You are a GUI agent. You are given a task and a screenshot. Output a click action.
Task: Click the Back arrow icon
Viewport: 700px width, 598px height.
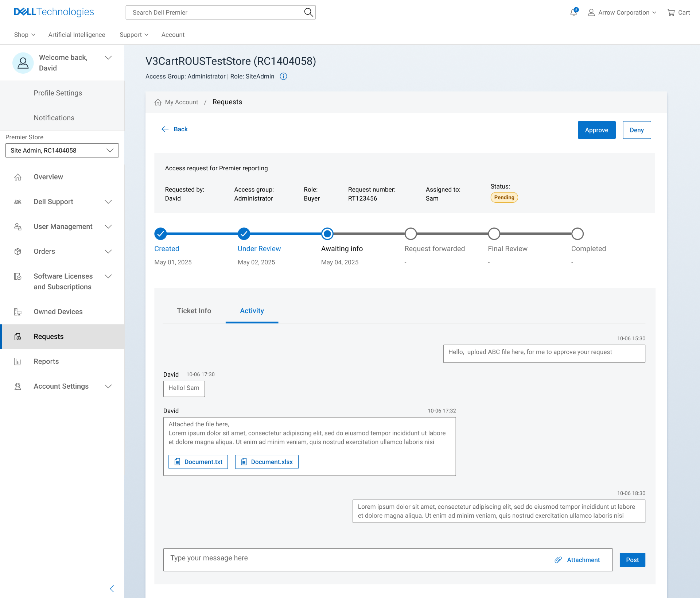(165, 129)
